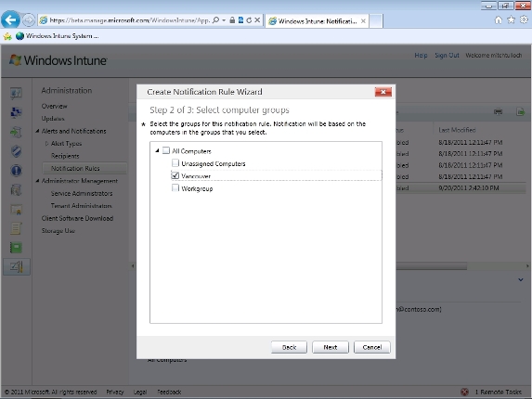Click the print icon above the list
The image size is (532, 399).
[x=498, y=112]
